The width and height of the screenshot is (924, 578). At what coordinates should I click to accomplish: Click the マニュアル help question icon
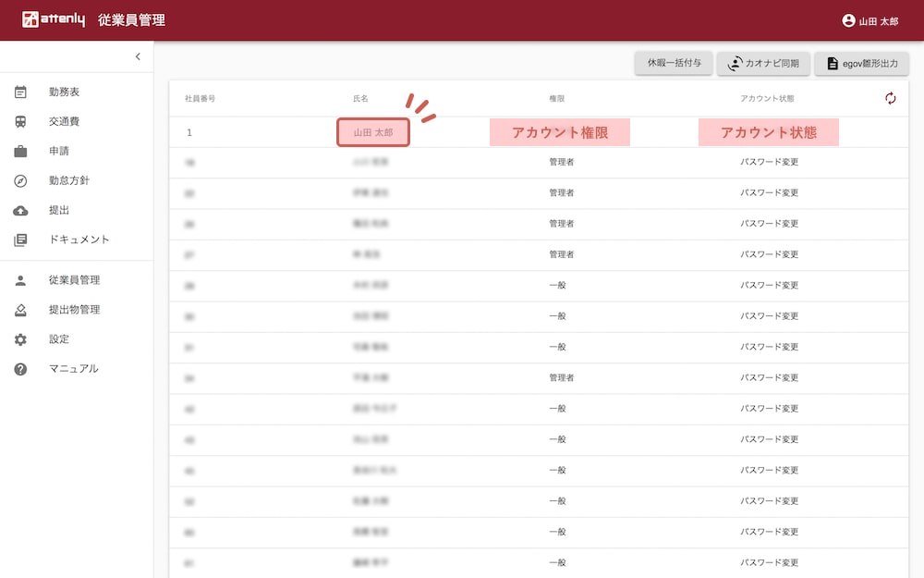pyautogui.click(x=20, y=369)
